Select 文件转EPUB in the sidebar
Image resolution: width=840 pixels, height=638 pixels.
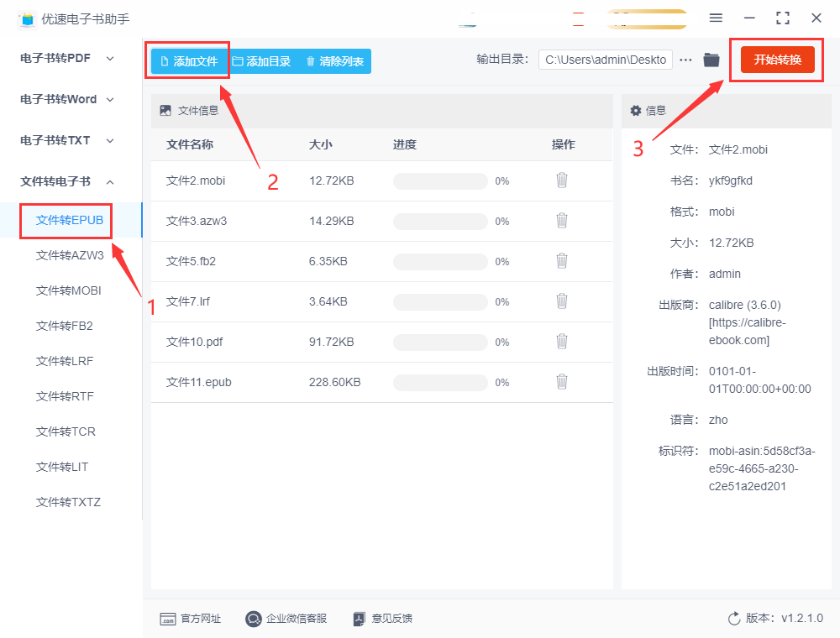[x=70, y=220]
